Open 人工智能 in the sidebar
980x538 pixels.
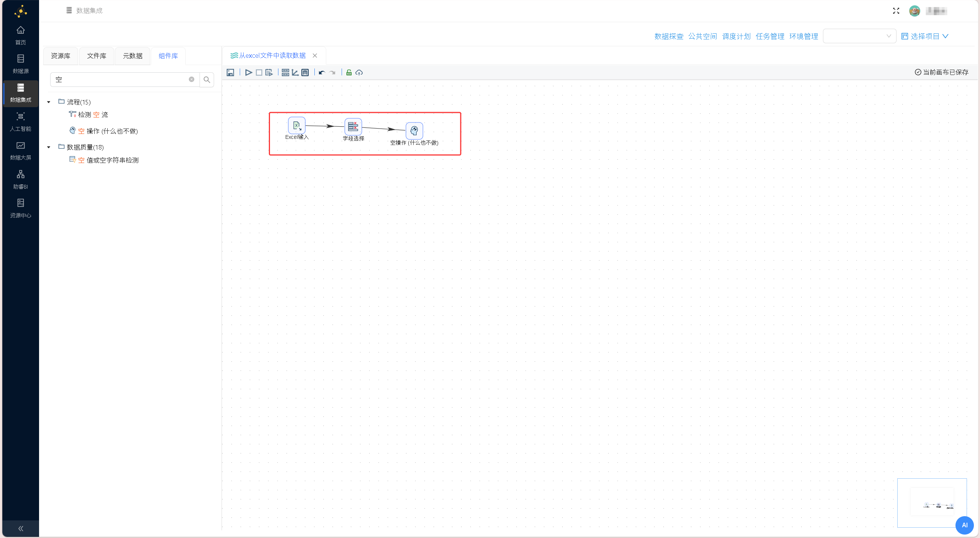pos(21,122)
